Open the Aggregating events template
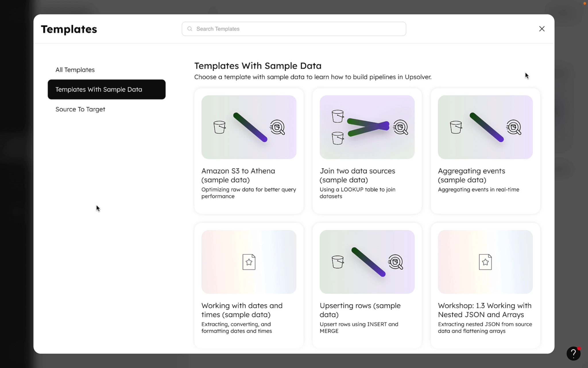 click(471, 175)
